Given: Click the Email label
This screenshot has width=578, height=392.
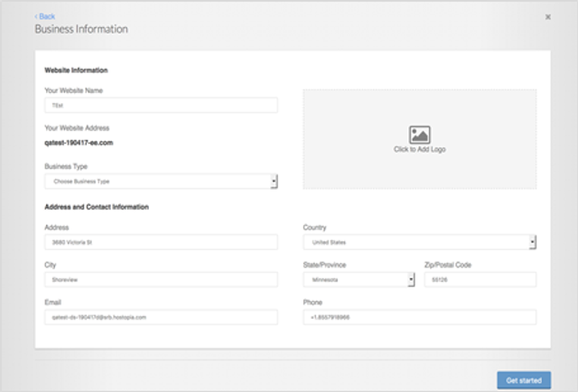Looking at the screenshot, I should 52,303.
